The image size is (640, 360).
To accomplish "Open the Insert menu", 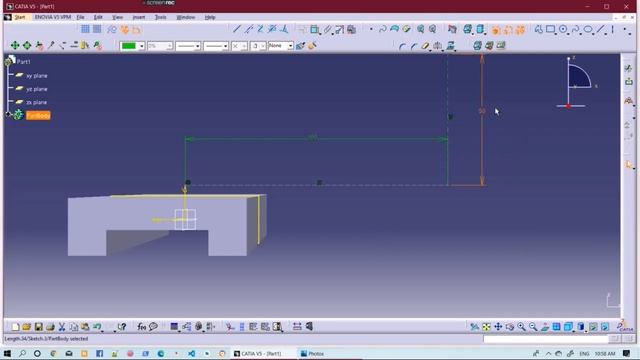I will coord(139,17).
